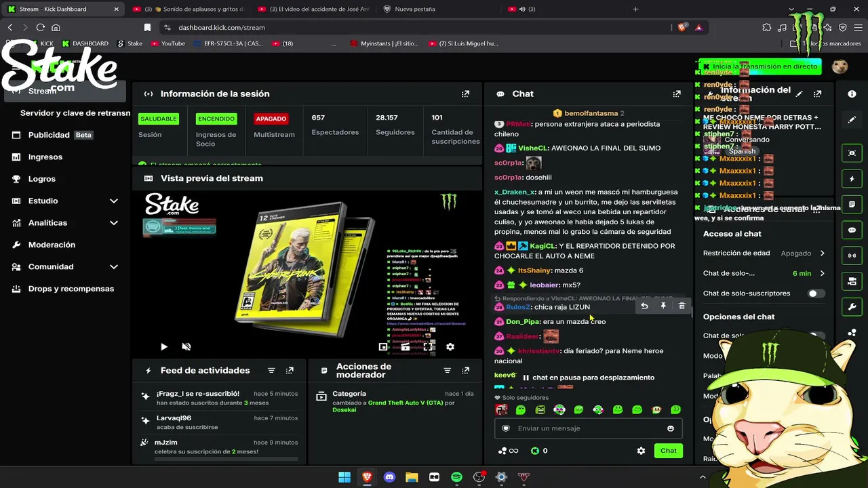Open the Grand Theft Auto V (GTA) link
Screen dimensions: 868x488
(406, 403)
